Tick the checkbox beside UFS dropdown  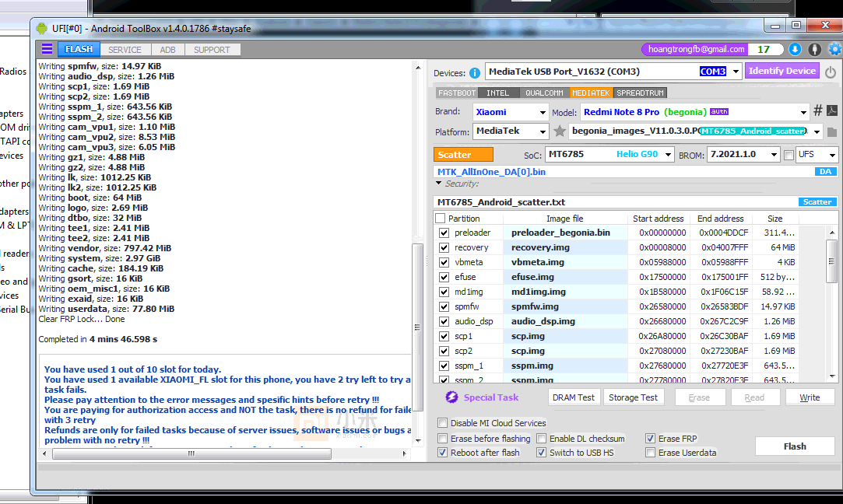click(x=789, y=156)
